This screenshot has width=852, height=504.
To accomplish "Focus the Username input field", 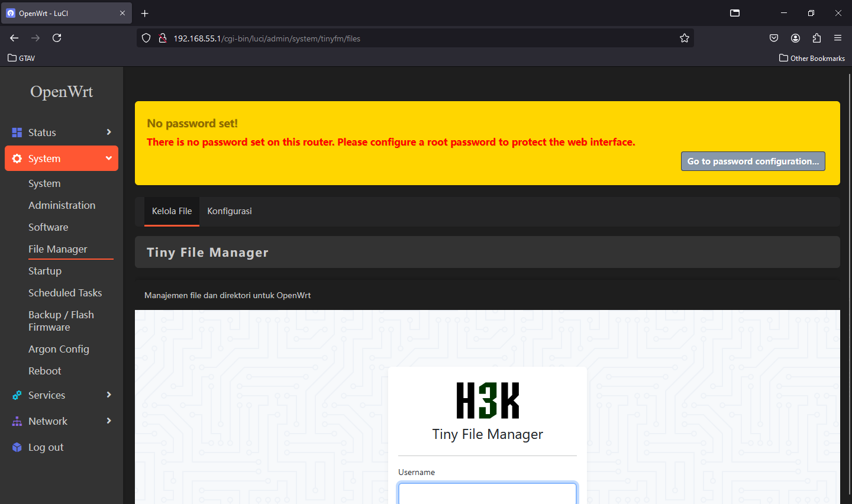I will pos(488,495).
